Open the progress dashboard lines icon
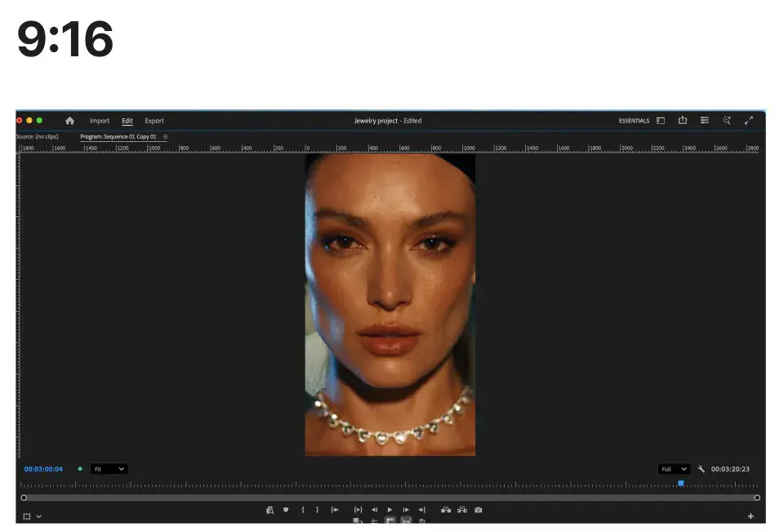Screen dimensions: 784x532 point(705,121)
